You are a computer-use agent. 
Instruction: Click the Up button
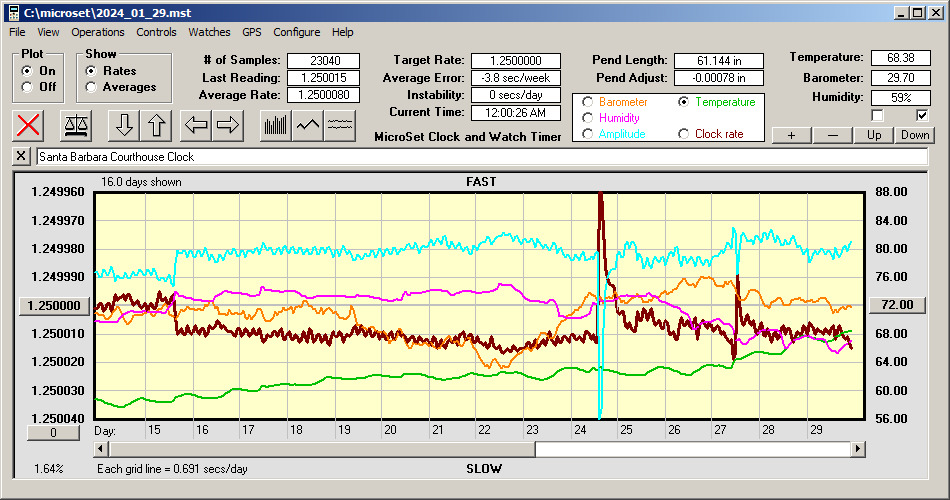(874, 135)
